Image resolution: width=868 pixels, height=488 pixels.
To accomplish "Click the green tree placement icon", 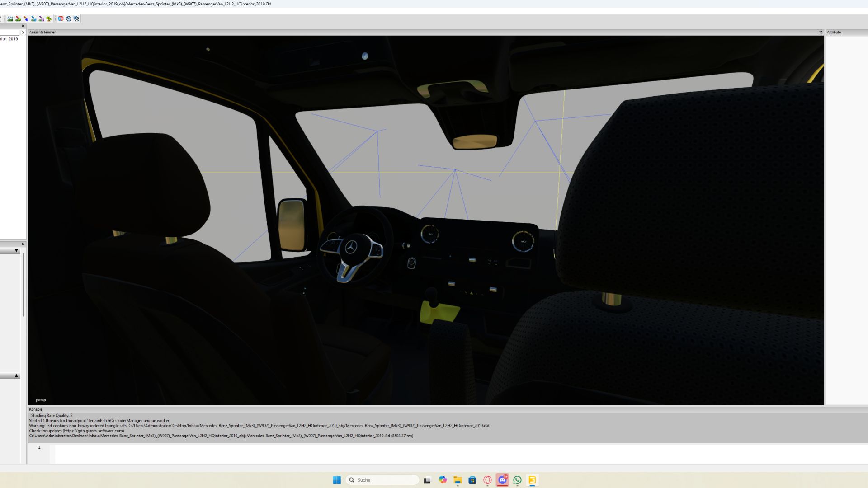I will point(49,19).
